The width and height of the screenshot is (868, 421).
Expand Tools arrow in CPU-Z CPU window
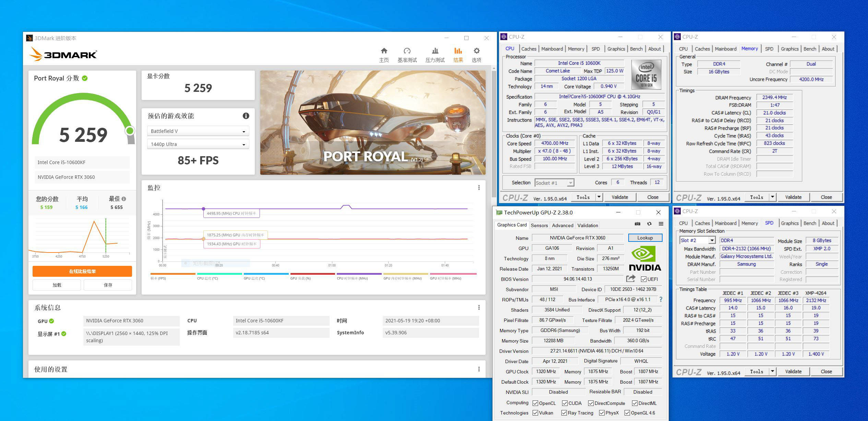[x=599, y=197]
